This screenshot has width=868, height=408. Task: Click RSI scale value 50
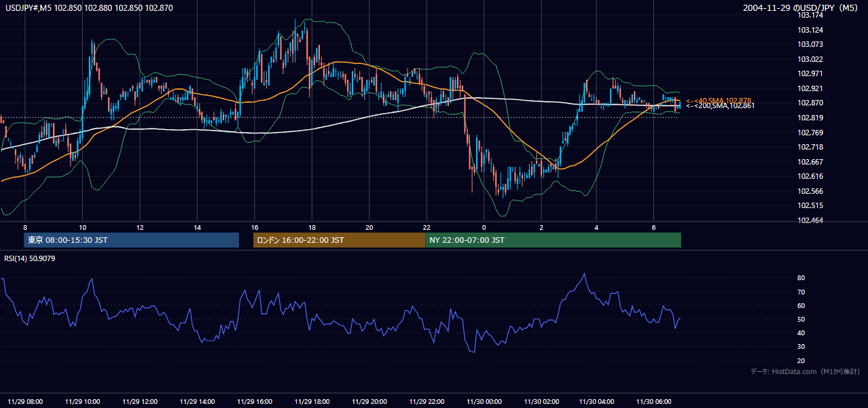[801, 319]
